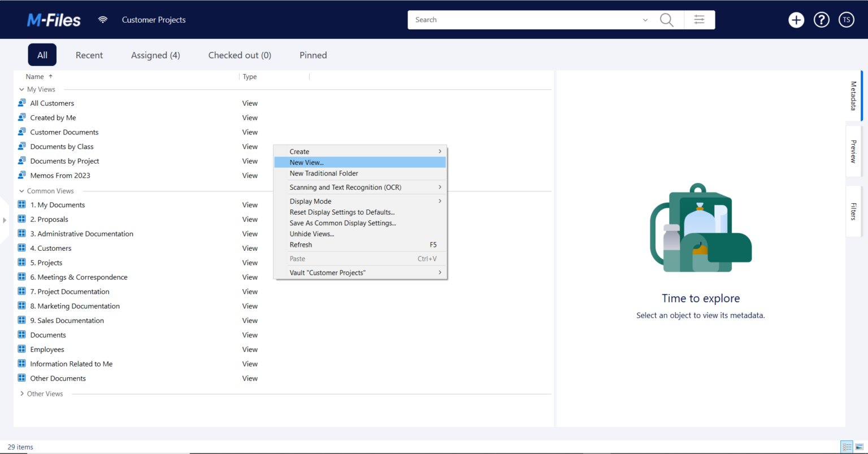868x454 pixels.
Task: Click the M-Files logo
Action: coord(54,19)
